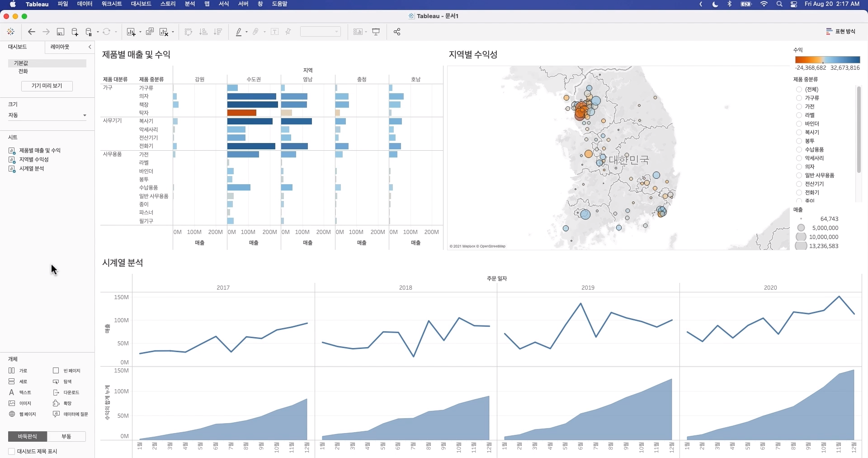Select 바둑판식 tiled layout button
Viewport: 868px width, 458px height.
[x=28, y=436]
